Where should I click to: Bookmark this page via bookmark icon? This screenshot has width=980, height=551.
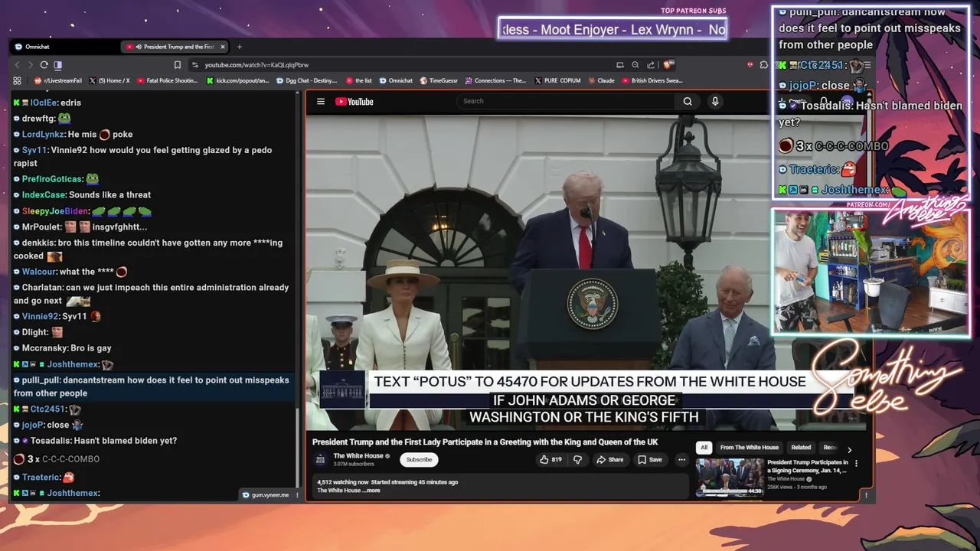(178, 65)
